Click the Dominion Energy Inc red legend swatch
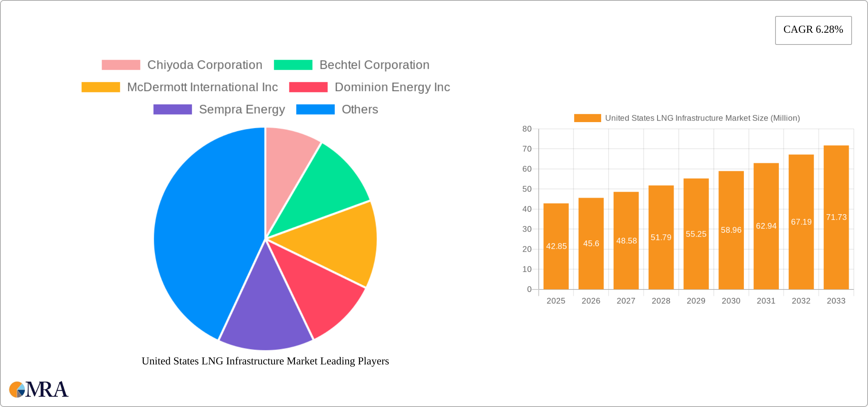This screenshot has height=407, width=868. point(308,87)
